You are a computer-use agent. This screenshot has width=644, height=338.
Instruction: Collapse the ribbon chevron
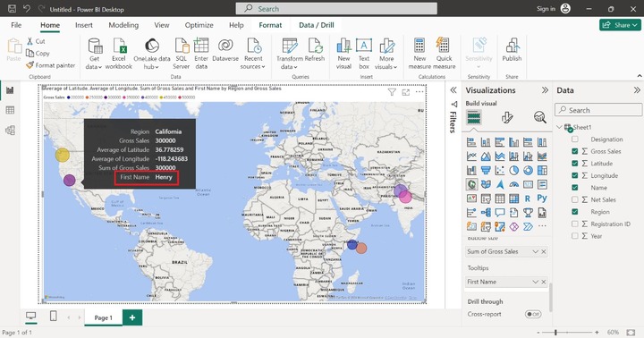[x=640, y=76]
